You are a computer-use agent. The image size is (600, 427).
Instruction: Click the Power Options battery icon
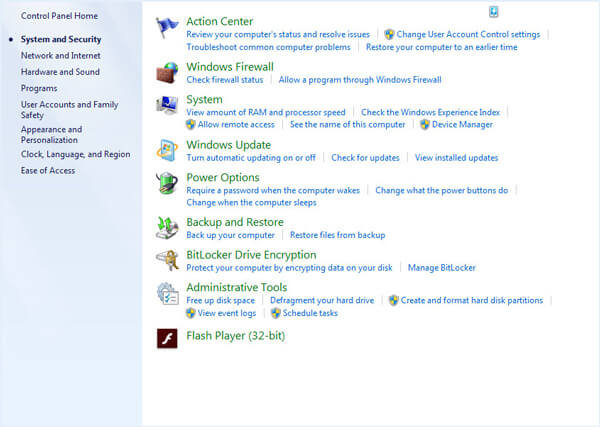pyautogui.click(x=167, y=183)
